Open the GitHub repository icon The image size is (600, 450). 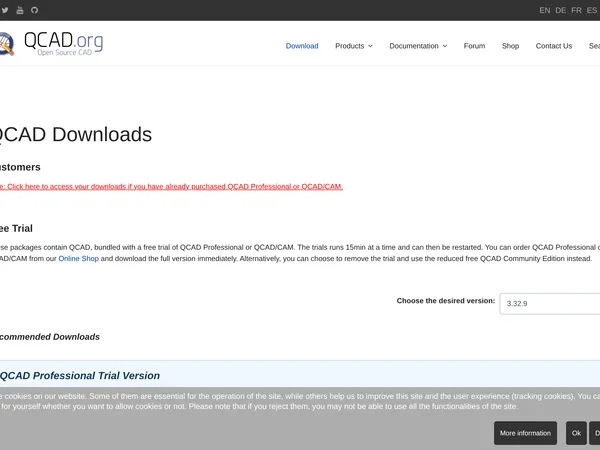tap(34, 10)
